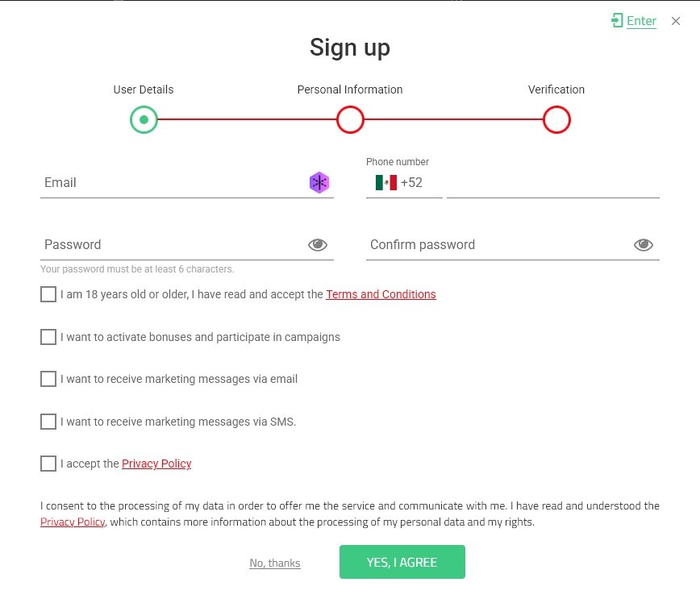The width and height of the screenshot is (700, 603).
Task: Toggle visibility eye in Confirm password field
Action: click(x=643, y=245)
